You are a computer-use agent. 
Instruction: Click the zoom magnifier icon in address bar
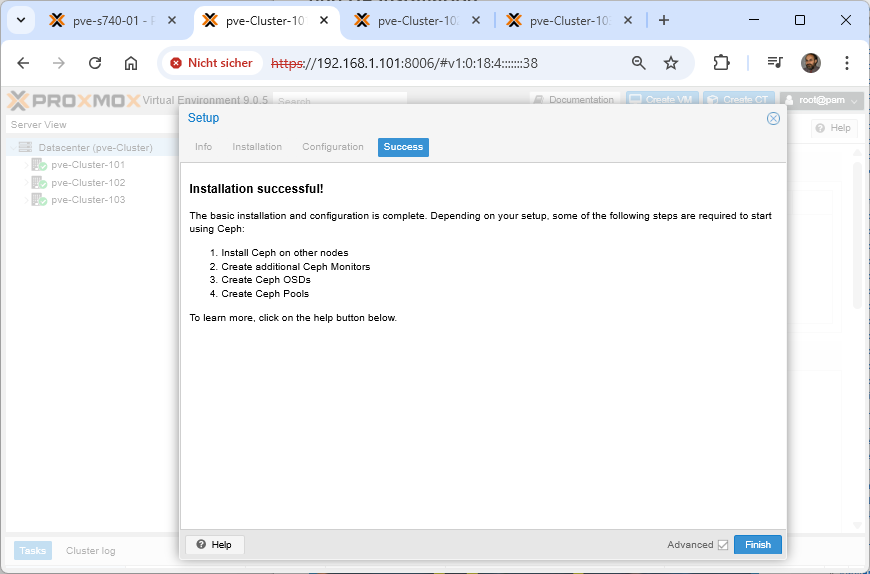pos(639,63)
